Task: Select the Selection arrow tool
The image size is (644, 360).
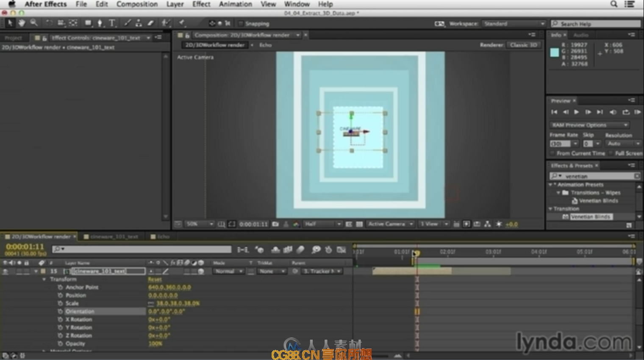Action: pyautogui.click(x=10, y=23)
